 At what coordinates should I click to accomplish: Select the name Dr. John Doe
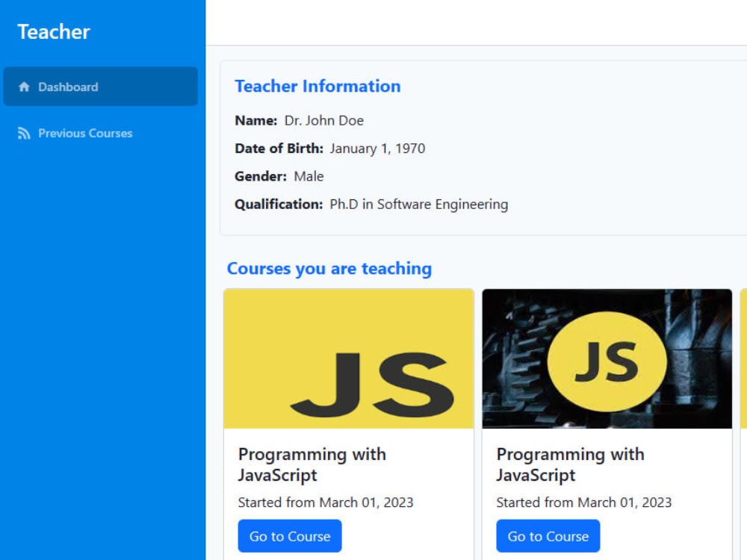point(324,120)
